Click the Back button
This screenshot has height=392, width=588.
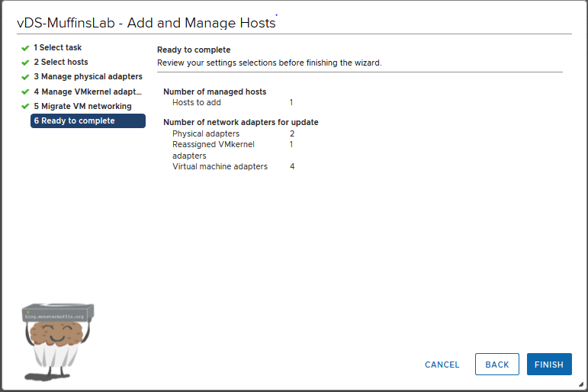point(496,365)
